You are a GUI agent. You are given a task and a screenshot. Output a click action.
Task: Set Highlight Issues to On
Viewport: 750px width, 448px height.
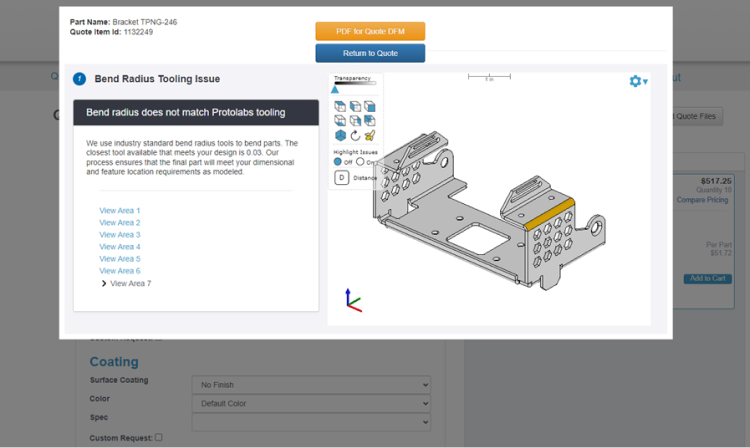click(360, 161)
